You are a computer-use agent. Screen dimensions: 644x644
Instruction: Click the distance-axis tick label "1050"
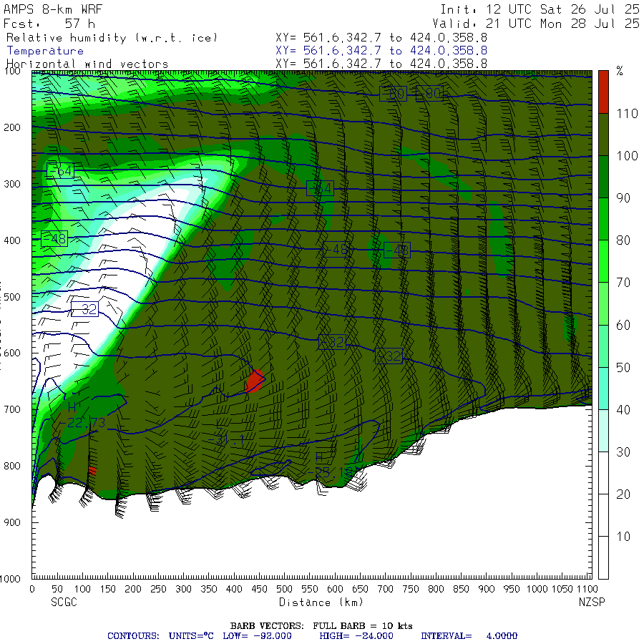pos(562,589)
